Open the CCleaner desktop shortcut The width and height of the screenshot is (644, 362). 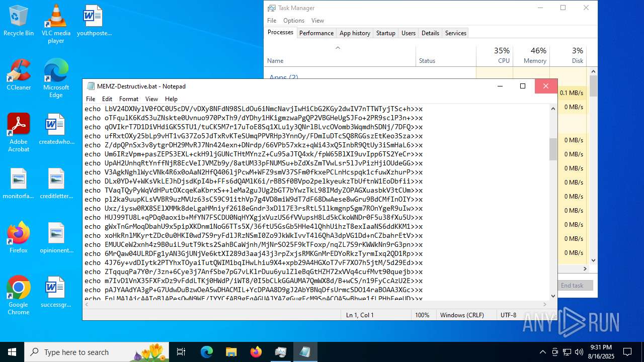[19, 75]
